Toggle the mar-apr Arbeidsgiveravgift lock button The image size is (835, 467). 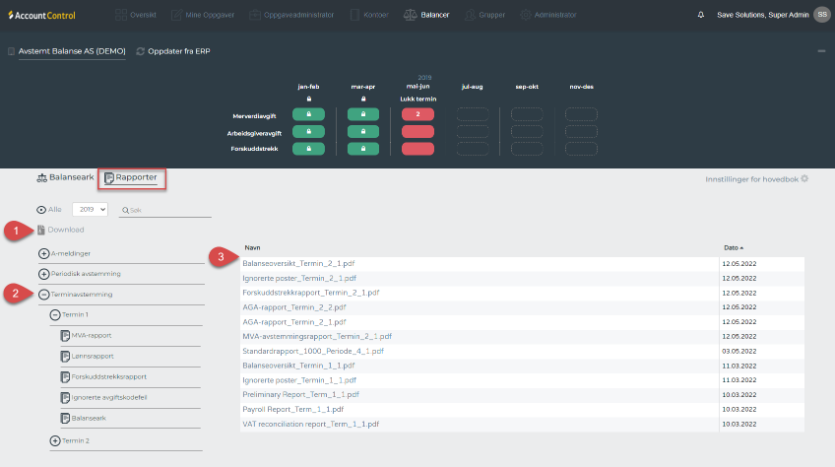click(362, 132)
